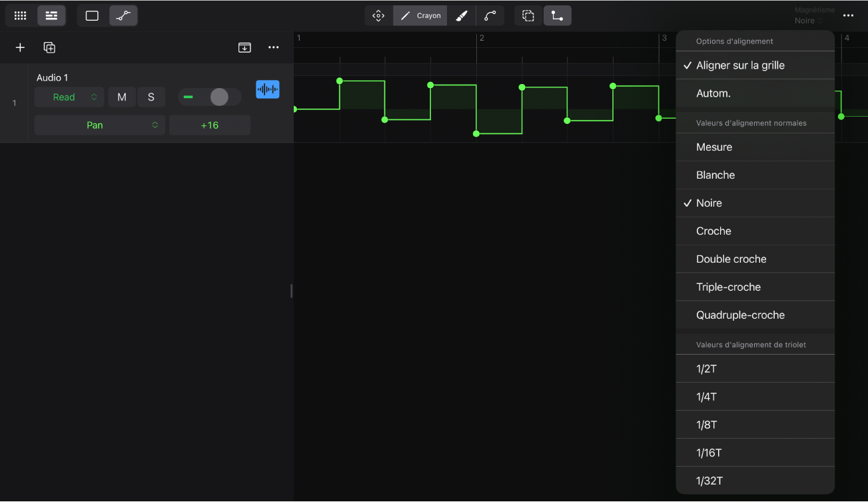Click the +16 pan value field
The width and height of the screenshot is (868, 502).
[x=210, y=125]
